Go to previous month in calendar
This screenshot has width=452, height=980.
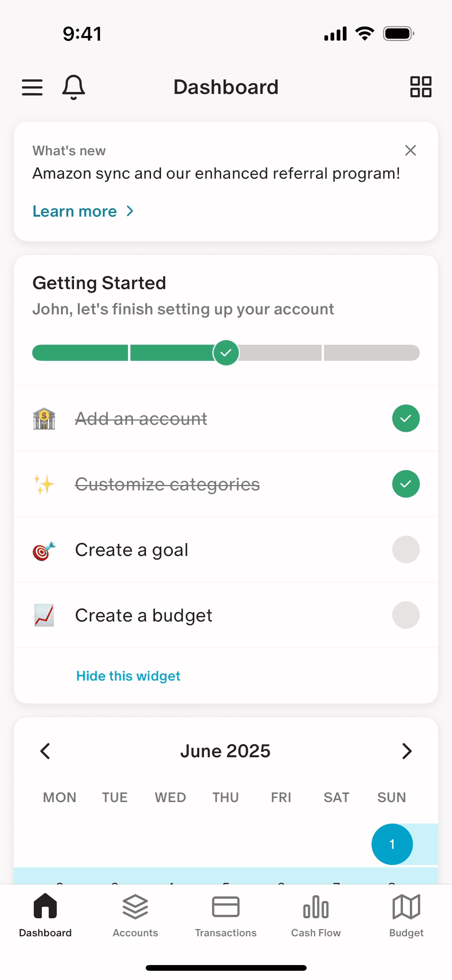pos(45,751)
